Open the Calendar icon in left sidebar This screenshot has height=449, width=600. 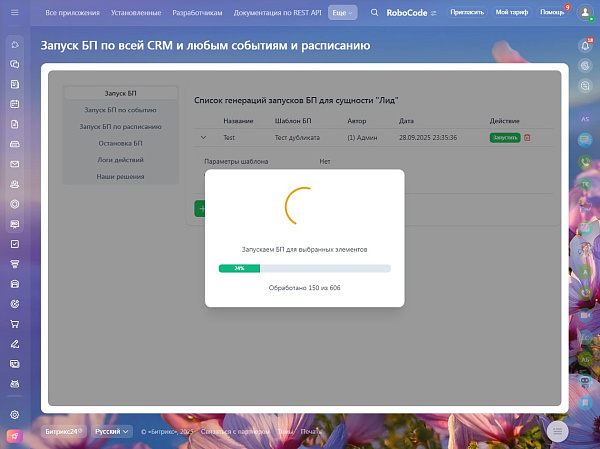15,104
